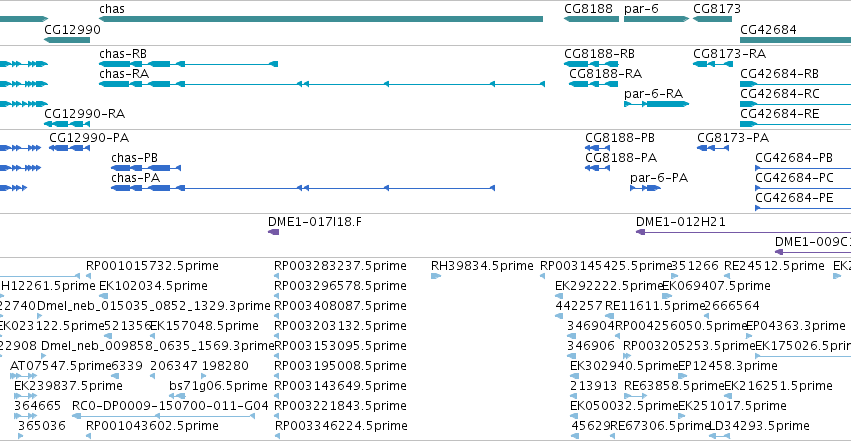Select EST EK102034.5prime
851x441 pixels.
(153, 286)
